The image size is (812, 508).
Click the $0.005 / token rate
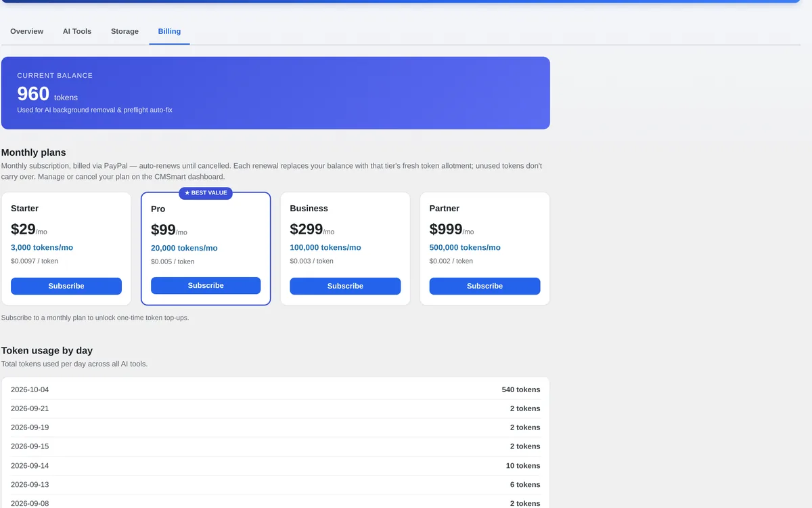173,261
